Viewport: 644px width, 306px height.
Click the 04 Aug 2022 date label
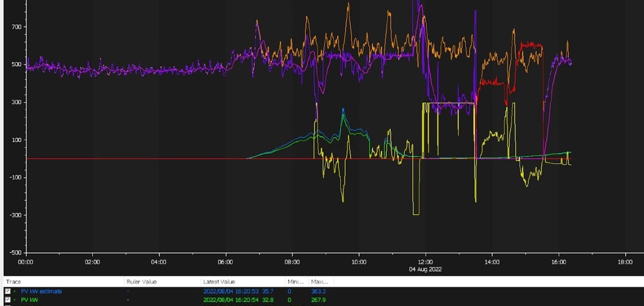coord(426,269)
